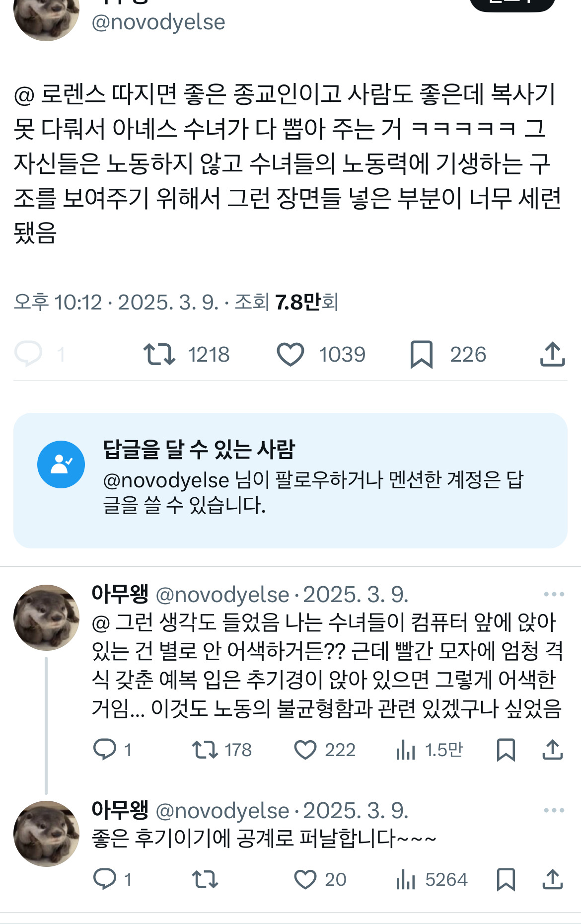Open replies on the main tweet
Screen dimensions: 581x924
coord(28,355)
